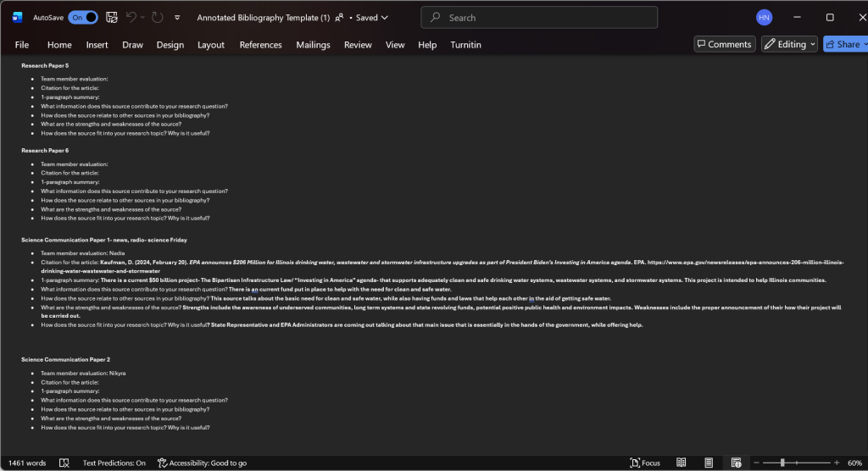Toggle Text Predictions setting in status bar

tap(114, 463)
